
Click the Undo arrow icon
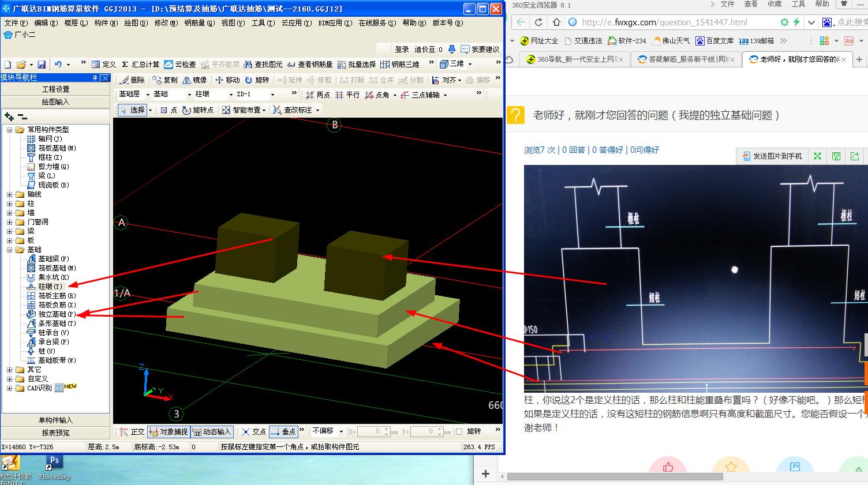[58, 65]
